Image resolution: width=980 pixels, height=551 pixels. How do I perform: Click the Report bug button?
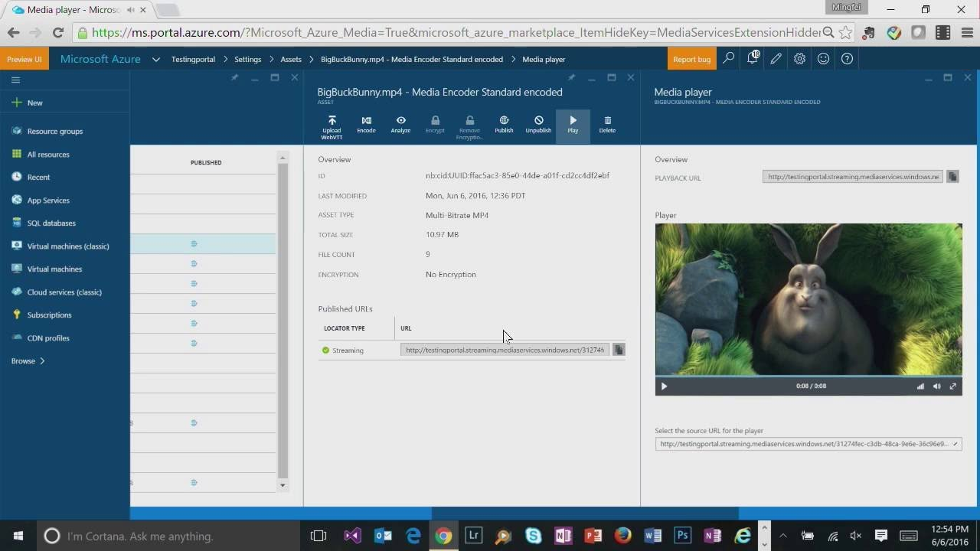(x=691, y=58)
